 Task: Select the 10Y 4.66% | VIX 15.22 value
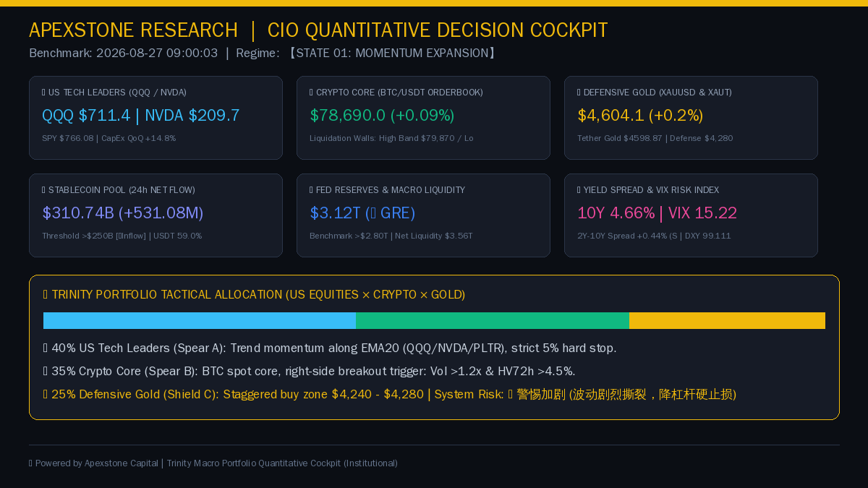pos(657,213)
